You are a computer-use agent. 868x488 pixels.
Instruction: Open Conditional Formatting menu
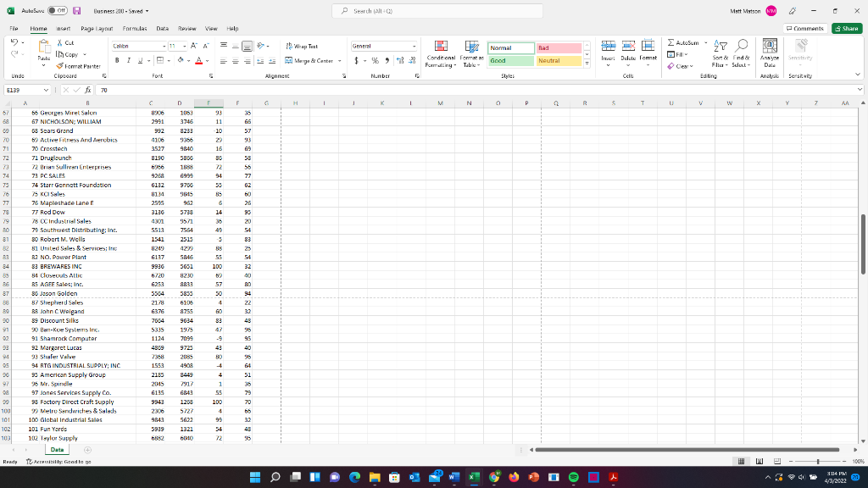tap(441, 54)
